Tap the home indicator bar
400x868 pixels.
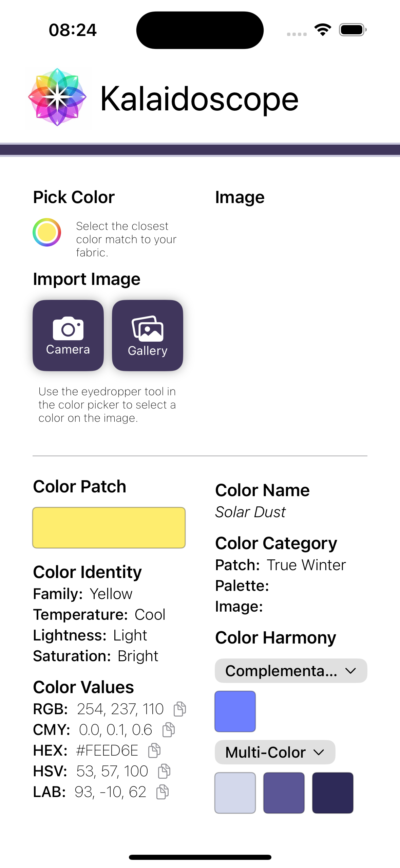(x=200, y=857)
